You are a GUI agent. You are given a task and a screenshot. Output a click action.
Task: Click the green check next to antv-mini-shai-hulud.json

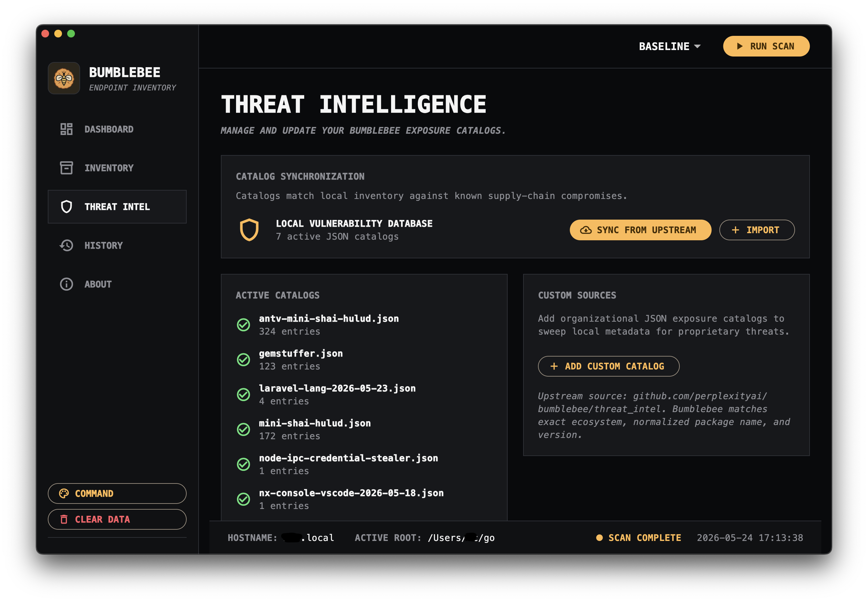click(x=243, y=325)
